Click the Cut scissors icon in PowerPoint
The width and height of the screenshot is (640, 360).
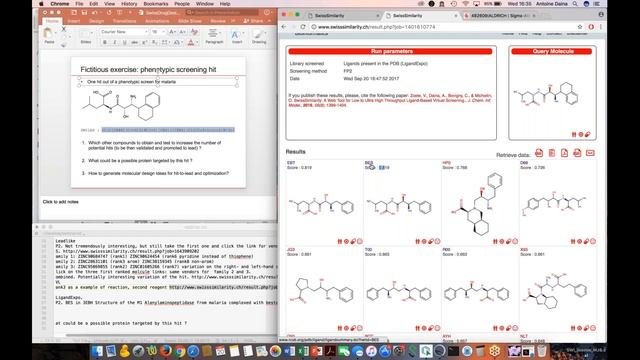tap(63, 29)
